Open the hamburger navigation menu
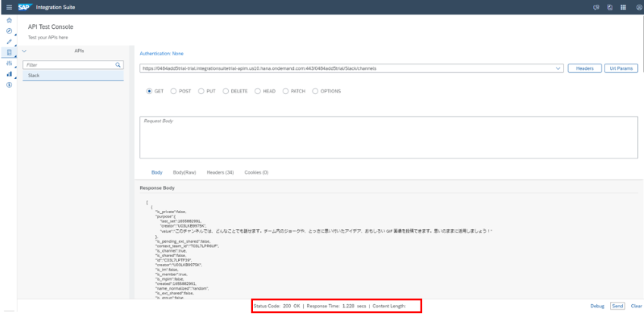 tap(9, 8)
